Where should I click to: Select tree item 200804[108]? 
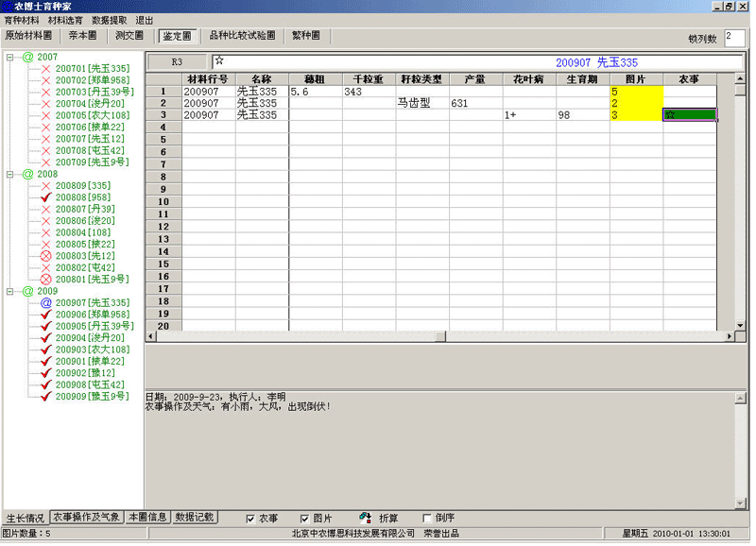83,232
